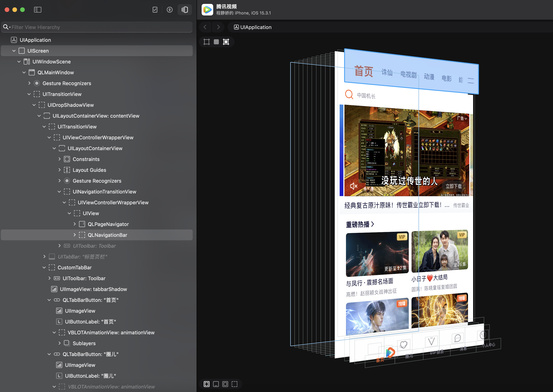553x392 pixels.
Task: Click the forward navigation arrow
Action: (218, 27)
